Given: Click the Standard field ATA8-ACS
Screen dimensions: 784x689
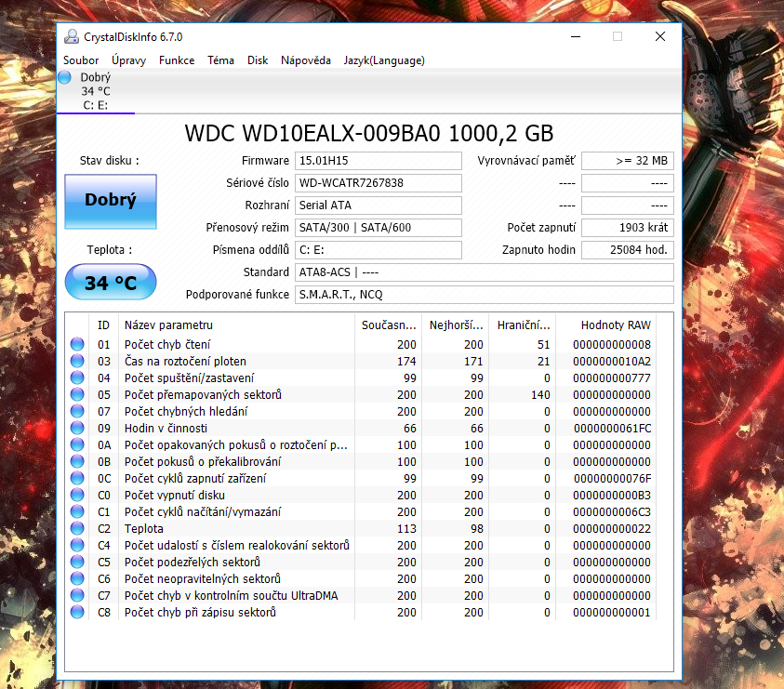Looking at the screenshot, I should [x=484, y=272].
